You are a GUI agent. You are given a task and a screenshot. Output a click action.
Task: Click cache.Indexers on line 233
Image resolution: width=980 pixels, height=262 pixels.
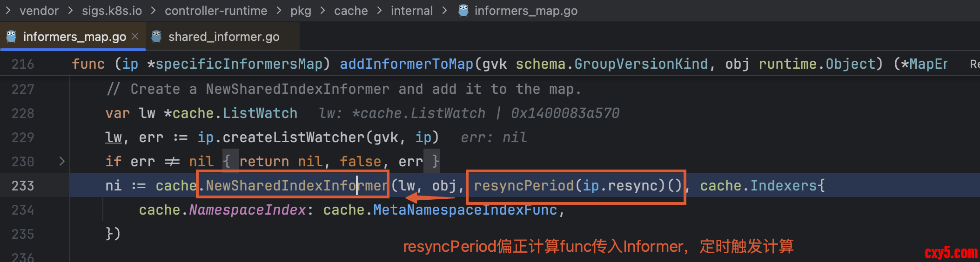(x=758, y=186)
